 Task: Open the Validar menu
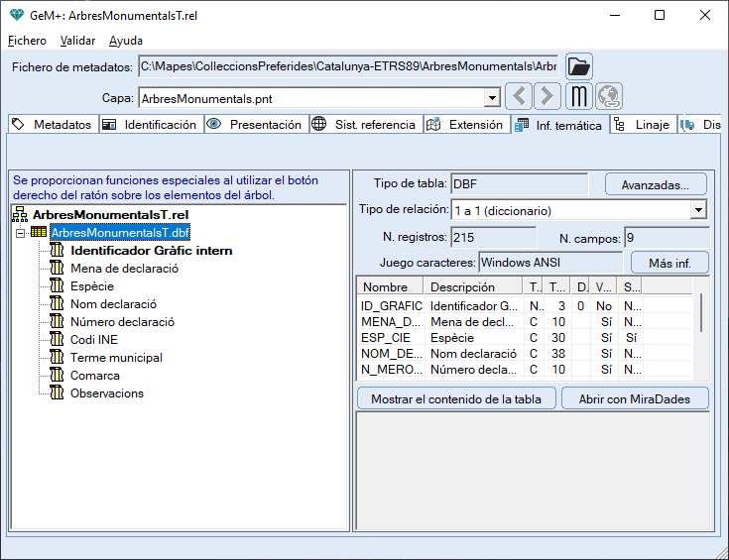click(x=77, y=41)
